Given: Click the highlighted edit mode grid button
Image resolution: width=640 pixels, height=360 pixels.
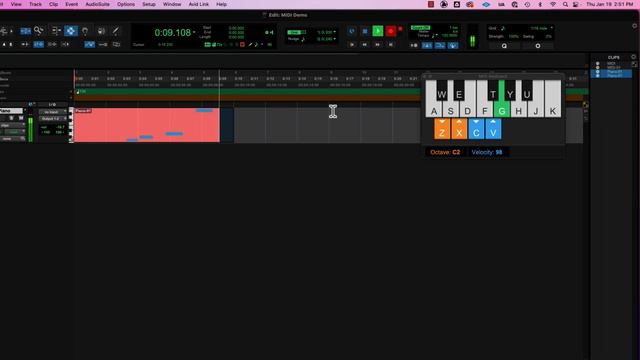Looking at the screenshot, I should (25, 31).
